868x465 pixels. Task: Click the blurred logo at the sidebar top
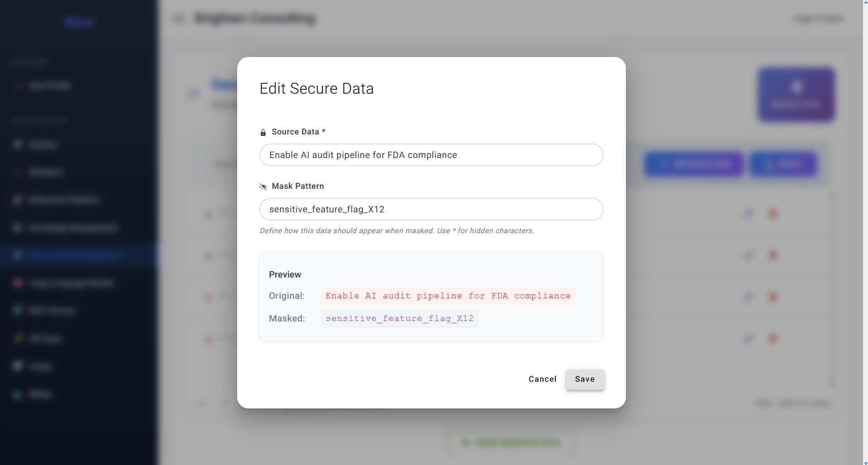click(79, 22)
